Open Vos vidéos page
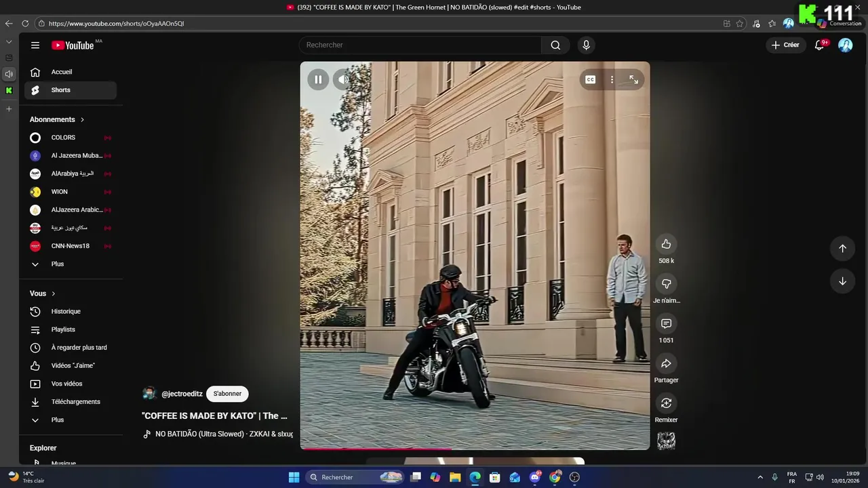868x488 pixels. coord(71,384)
